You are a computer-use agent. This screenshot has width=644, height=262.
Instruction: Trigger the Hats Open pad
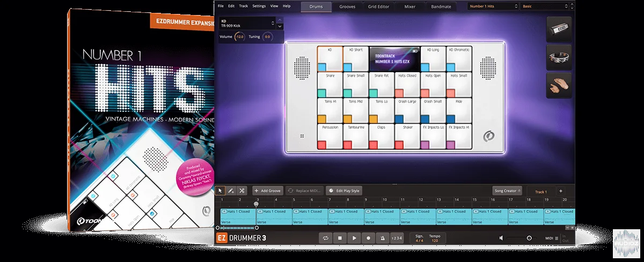click(433, 84)
